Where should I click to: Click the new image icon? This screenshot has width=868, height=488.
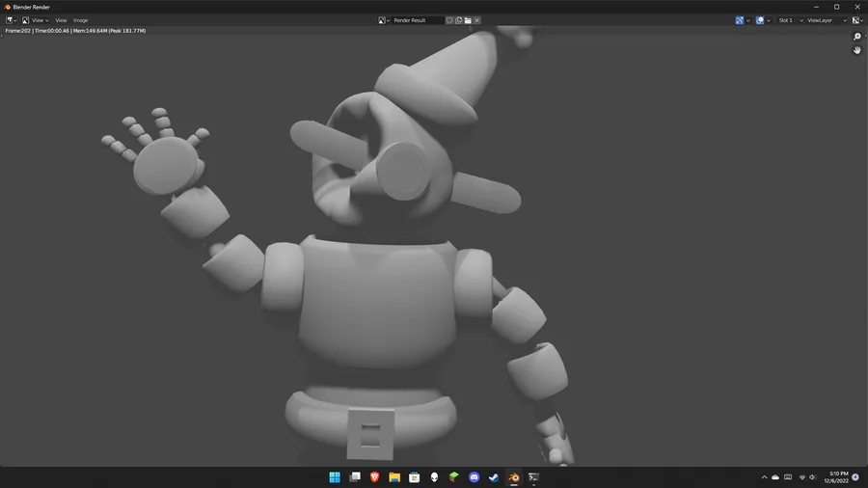tap(459, 20)
